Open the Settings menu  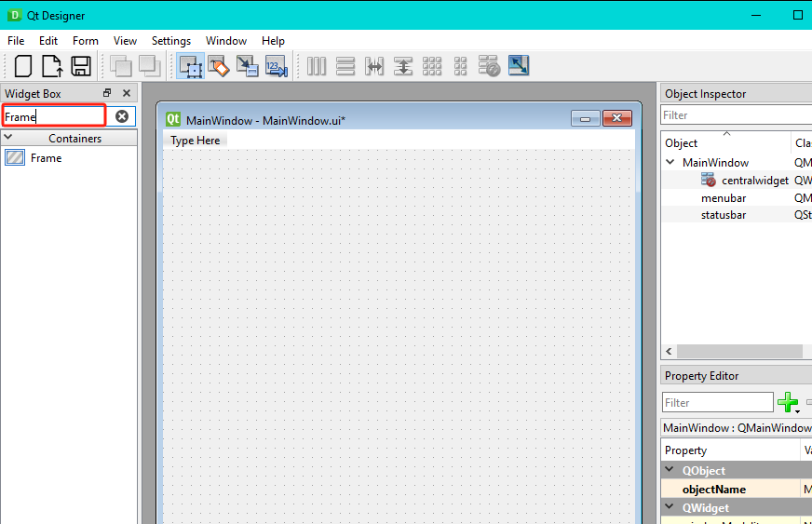click(x=171, y=41)
